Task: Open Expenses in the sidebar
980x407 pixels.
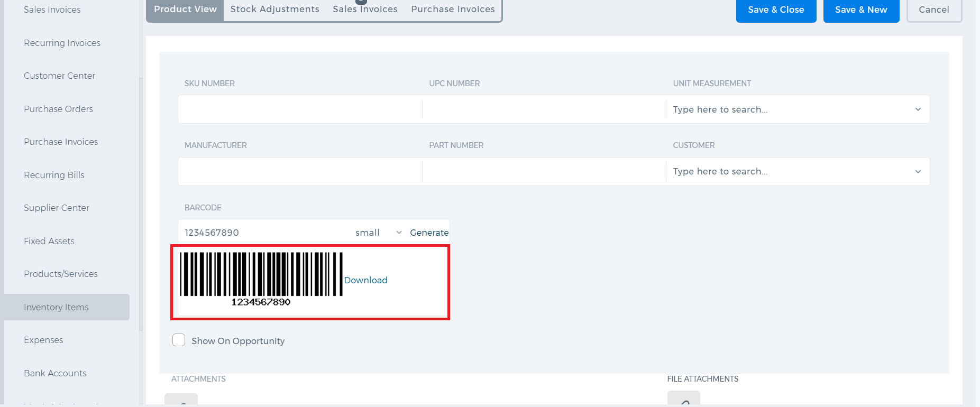Action: (x=43, y=340)
